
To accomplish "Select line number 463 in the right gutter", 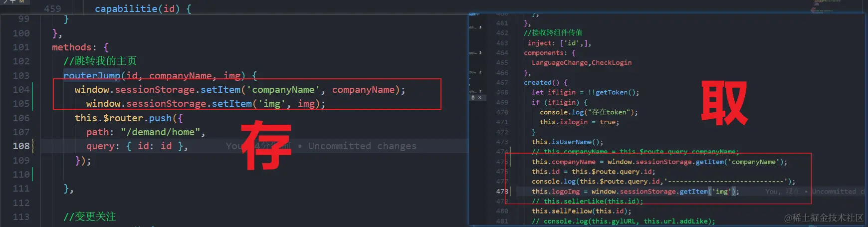I will (502, 43).
